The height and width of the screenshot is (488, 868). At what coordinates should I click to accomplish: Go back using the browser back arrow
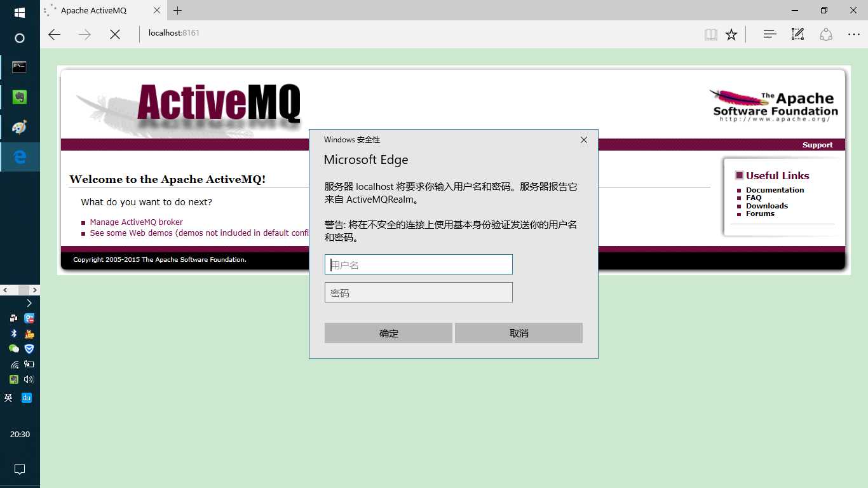pos(55,34)
